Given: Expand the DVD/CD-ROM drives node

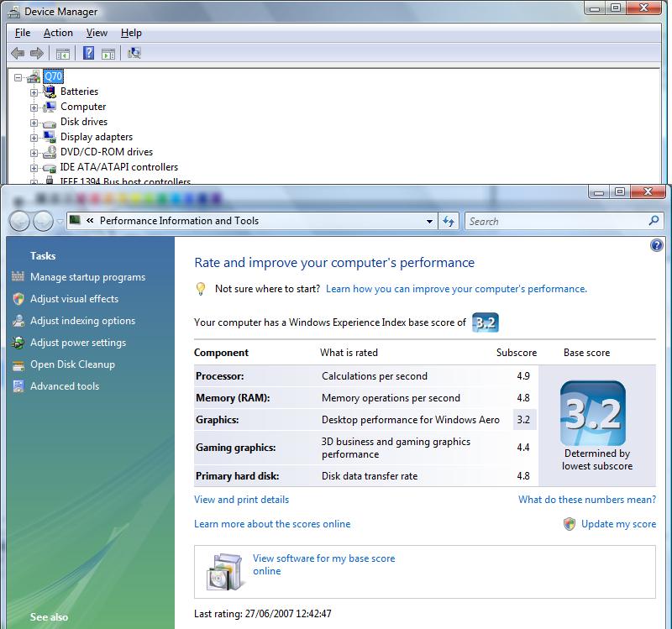Looking at the screenshot, I should pos(34,153).
